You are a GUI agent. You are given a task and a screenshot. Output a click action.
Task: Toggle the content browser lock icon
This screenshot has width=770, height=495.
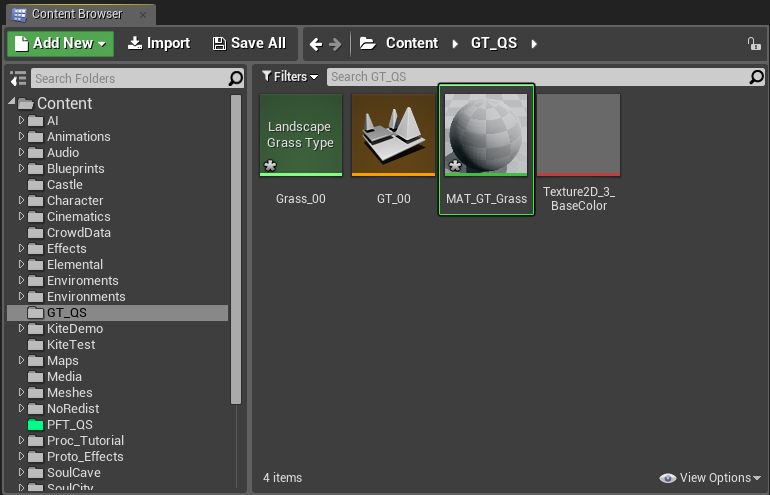[754, 44]
